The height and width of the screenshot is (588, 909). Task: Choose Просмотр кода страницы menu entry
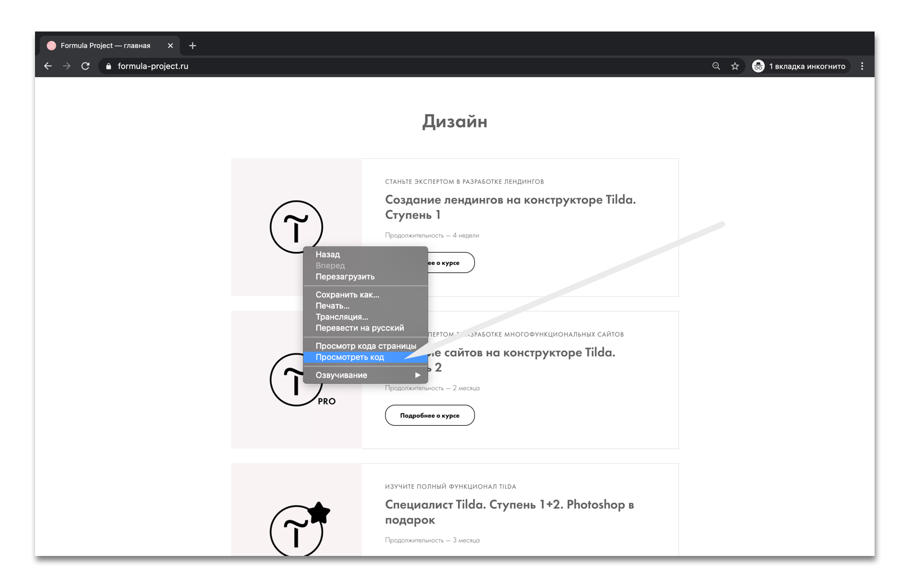click(x=366, y=346)
